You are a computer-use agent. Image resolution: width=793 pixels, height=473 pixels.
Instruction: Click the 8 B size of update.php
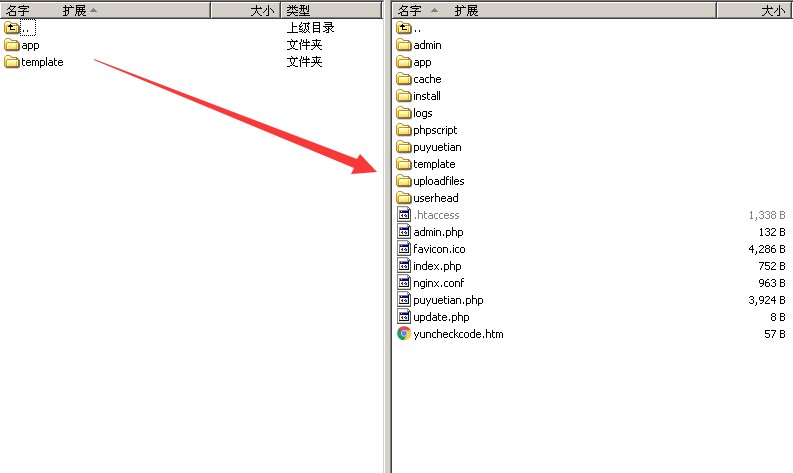coord(778,317)
